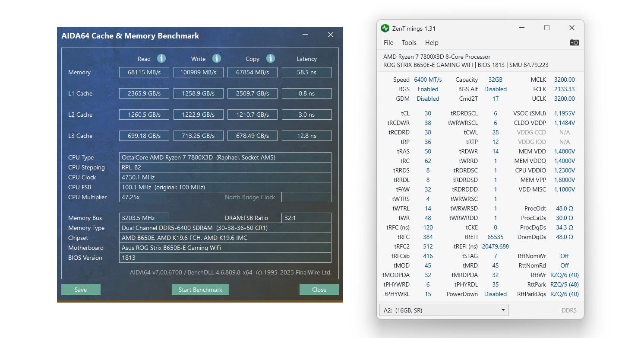This screenshot has width=644, height=338.
Task: Click the DDR5 label in ZenTimings footer
Action: pos(569,310)
